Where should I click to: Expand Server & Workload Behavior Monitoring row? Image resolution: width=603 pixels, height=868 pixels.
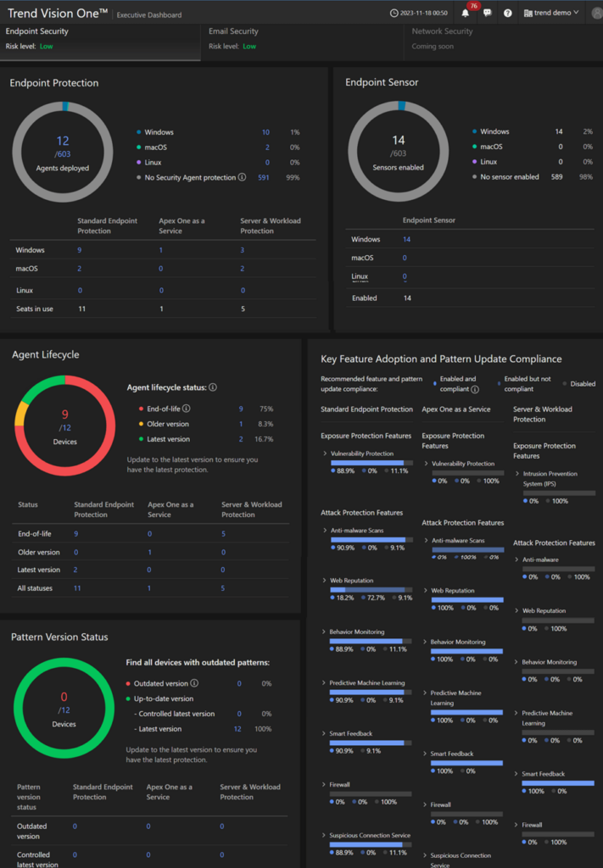pyautogui.click(x=516, y=662)
